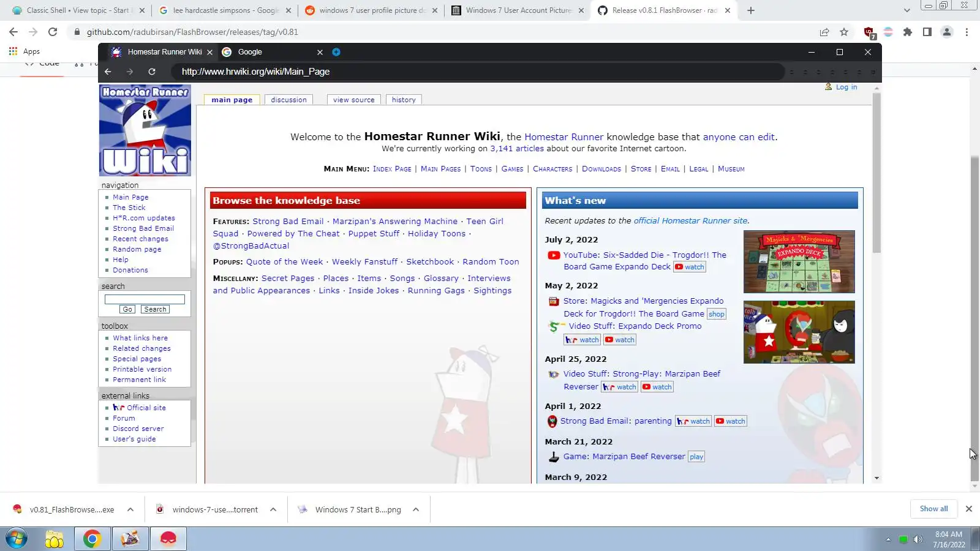Click Official site external link
The height and width of the screenshot is (551, 980).
[x=146, y=408]
